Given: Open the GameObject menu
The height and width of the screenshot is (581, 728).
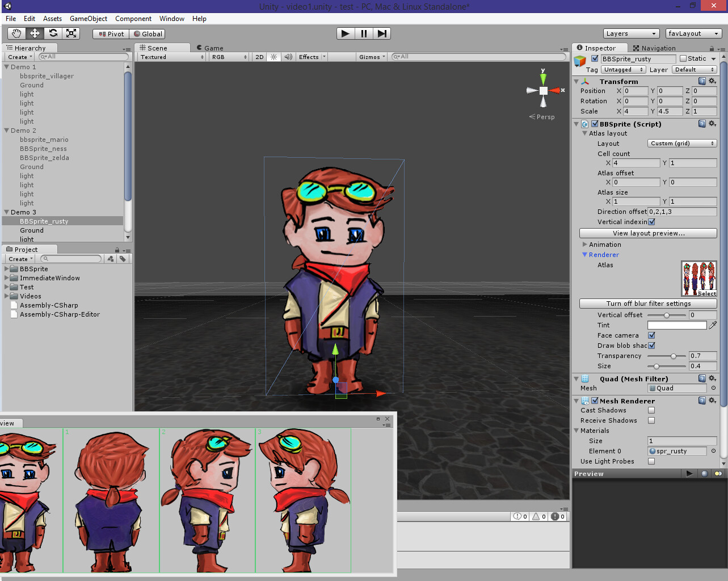Looking at the screenshot, I should [x=88, y=19].
